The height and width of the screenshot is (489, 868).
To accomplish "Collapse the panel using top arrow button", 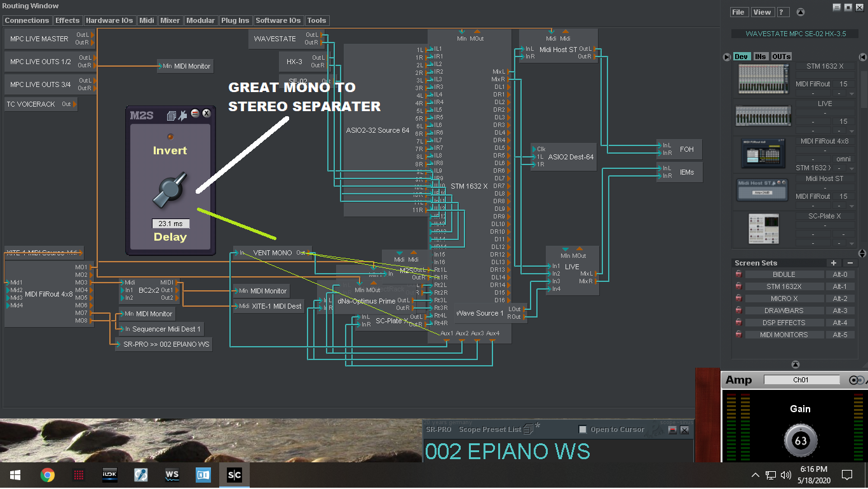I will 801,12.
